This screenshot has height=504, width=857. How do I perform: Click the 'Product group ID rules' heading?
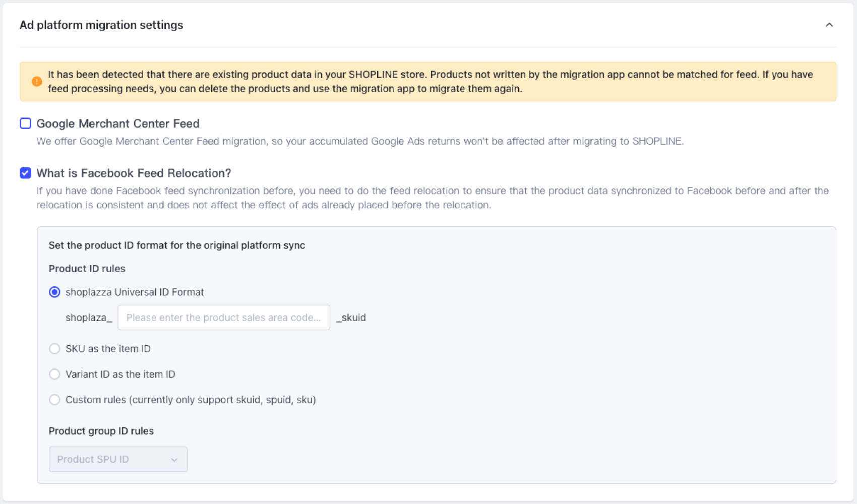(101, 431)
